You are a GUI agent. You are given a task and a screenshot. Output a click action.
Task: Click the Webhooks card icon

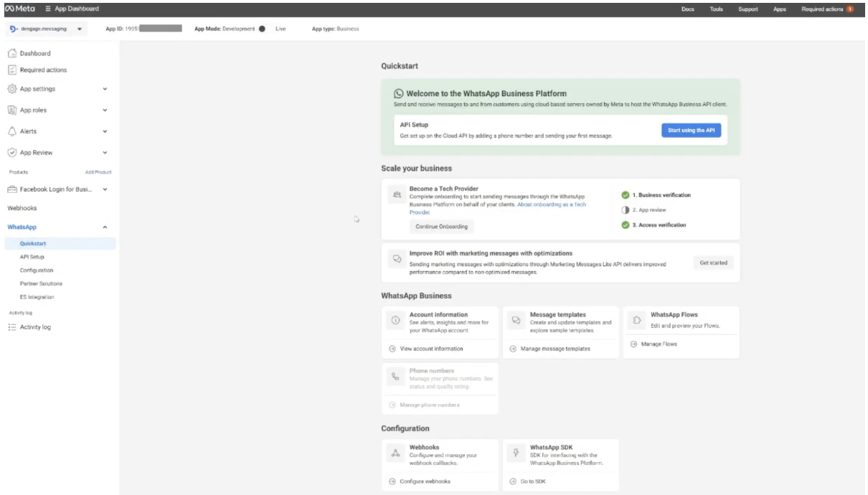(x=395, y=453)
